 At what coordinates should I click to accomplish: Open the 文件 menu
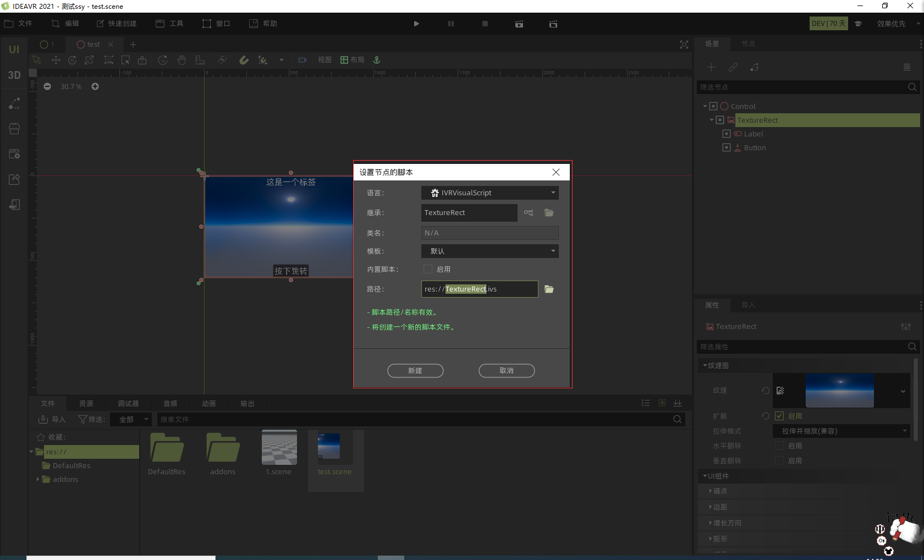point(18,24)
